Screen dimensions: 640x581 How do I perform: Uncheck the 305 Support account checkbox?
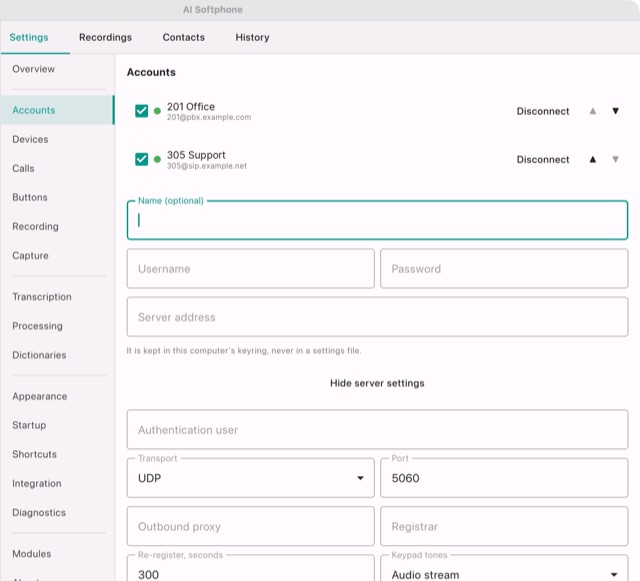(x=142, y=159)
